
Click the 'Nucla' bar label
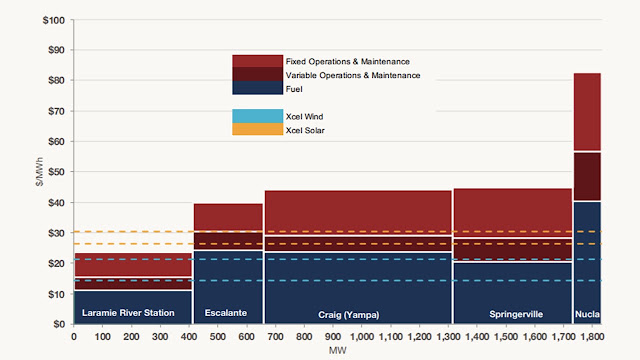click(587, 314)
